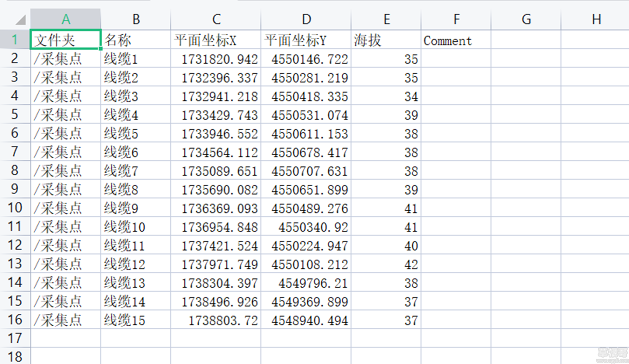Click the value 1735690.082

pyautogui.click(x=219, y=190)
